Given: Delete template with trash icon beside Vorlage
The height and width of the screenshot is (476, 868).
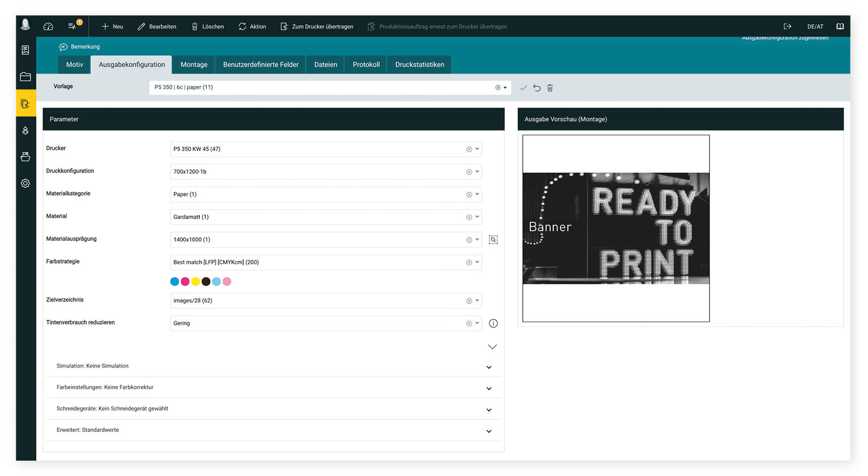Looking at the screenshot, I should [x=550, y=88].
